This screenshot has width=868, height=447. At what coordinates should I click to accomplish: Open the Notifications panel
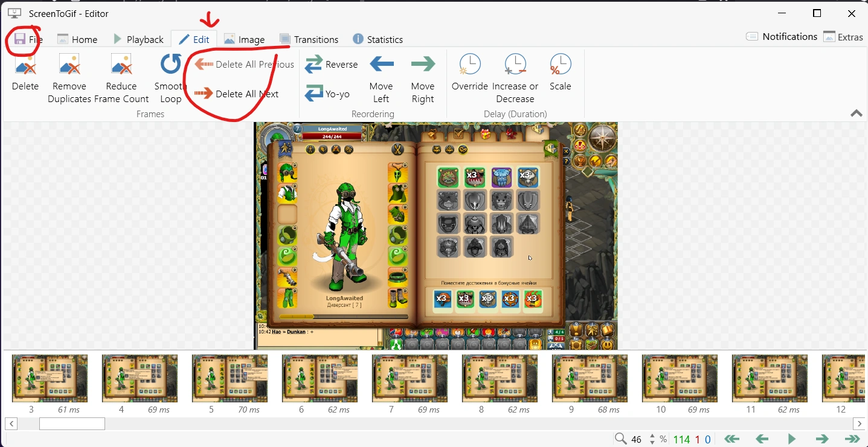782,37
